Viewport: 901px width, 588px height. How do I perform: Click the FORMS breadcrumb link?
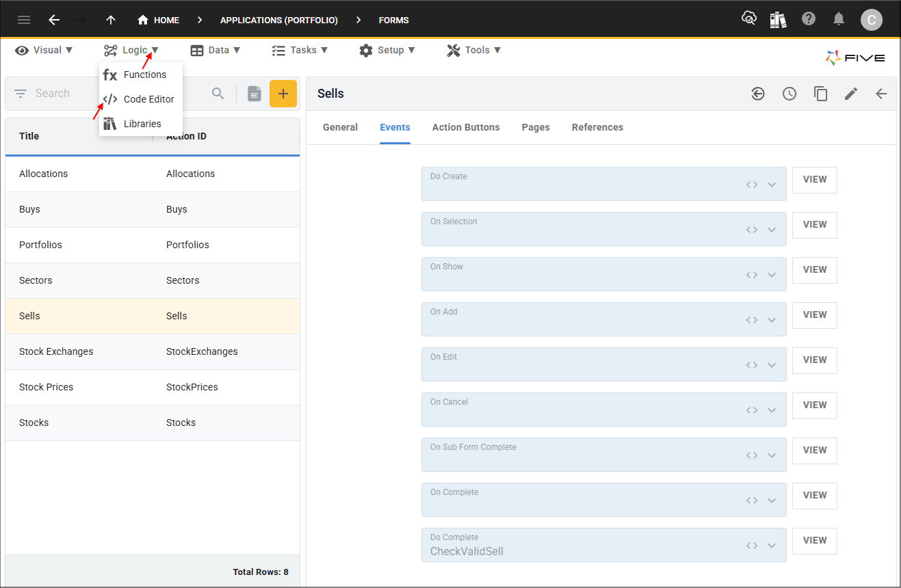393,20
